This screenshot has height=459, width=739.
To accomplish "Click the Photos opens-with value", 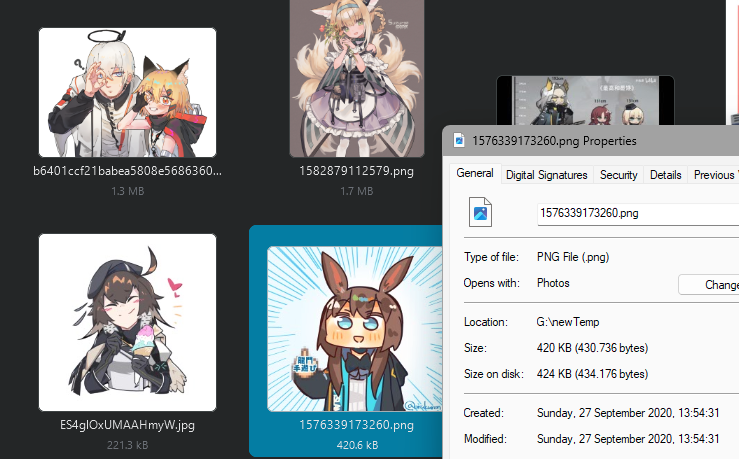I will pos(553,283).
